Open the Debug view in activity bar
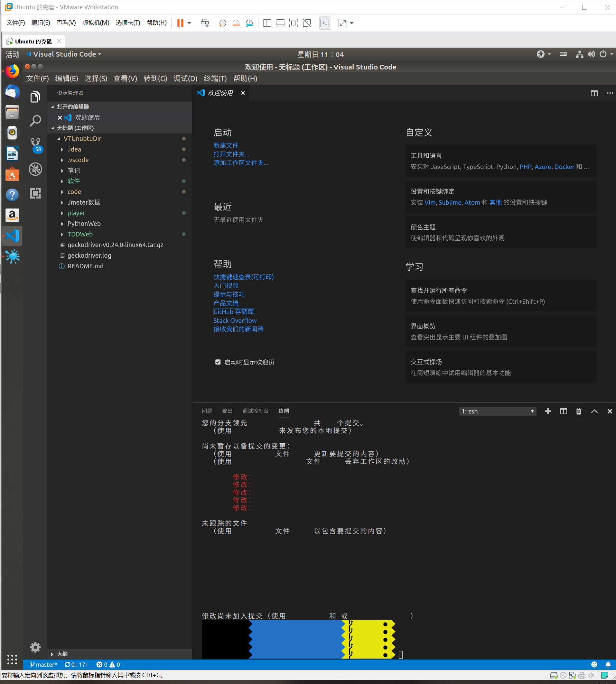The height and width of the screenshot is (684, 616). [35, 169]
